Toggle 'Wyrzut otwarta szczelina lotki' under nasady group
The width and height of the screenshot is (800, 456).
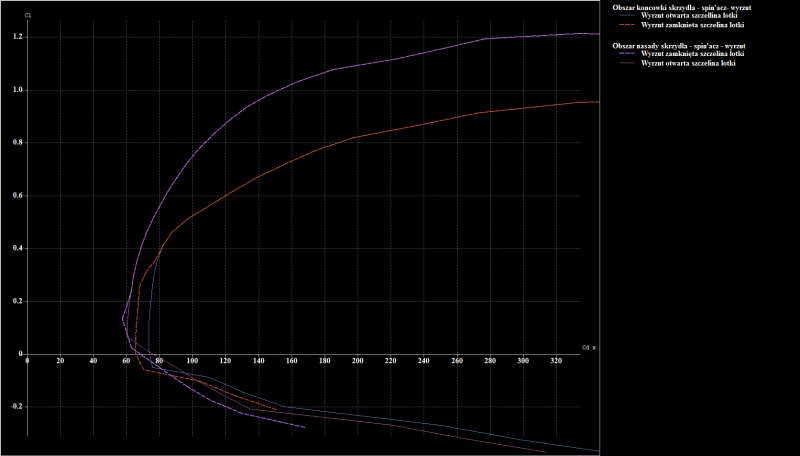(x=688, y=63)
